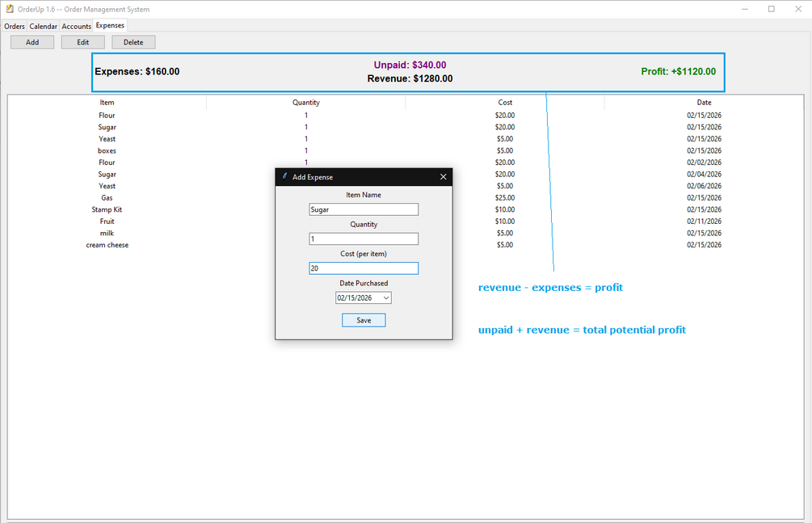Switch to the Orders tab
This screenshot has width=812, height=523.
15,26
